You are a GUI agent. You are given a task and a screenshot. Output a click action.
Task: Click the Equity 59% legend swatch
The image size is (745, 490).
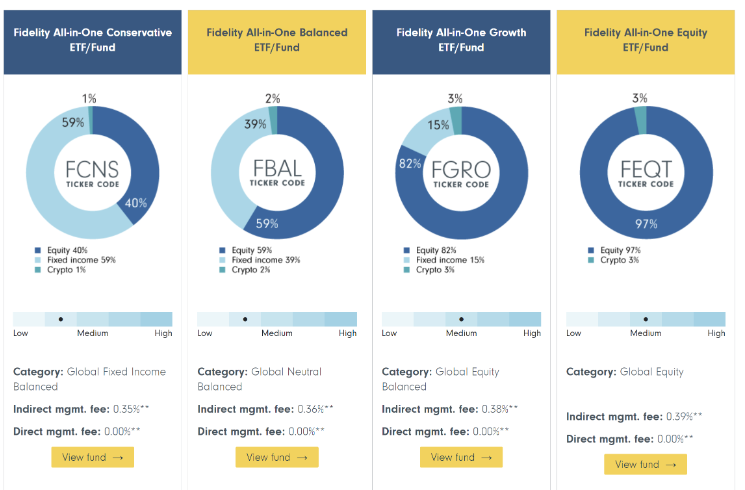(222, 250)
